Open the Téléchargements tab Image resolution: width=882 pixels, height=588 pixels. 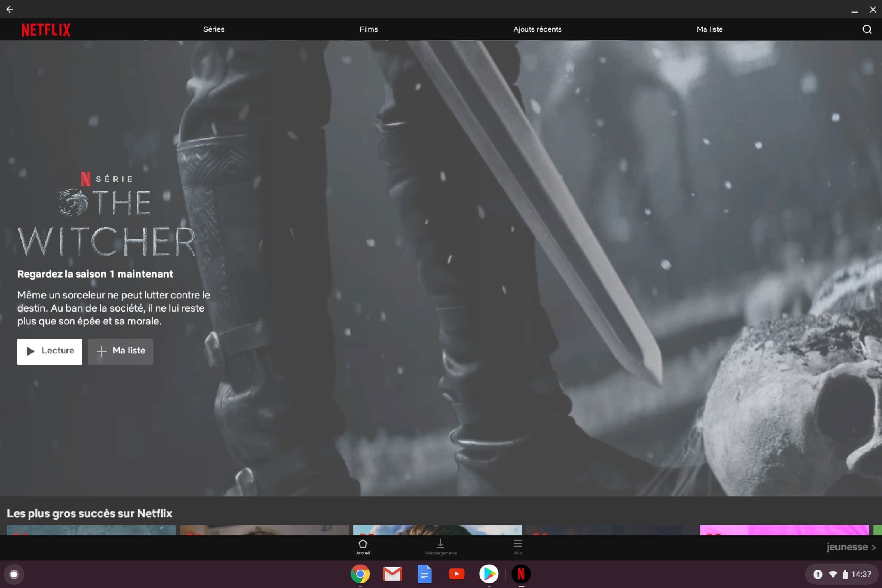click(x=440, y=547)
